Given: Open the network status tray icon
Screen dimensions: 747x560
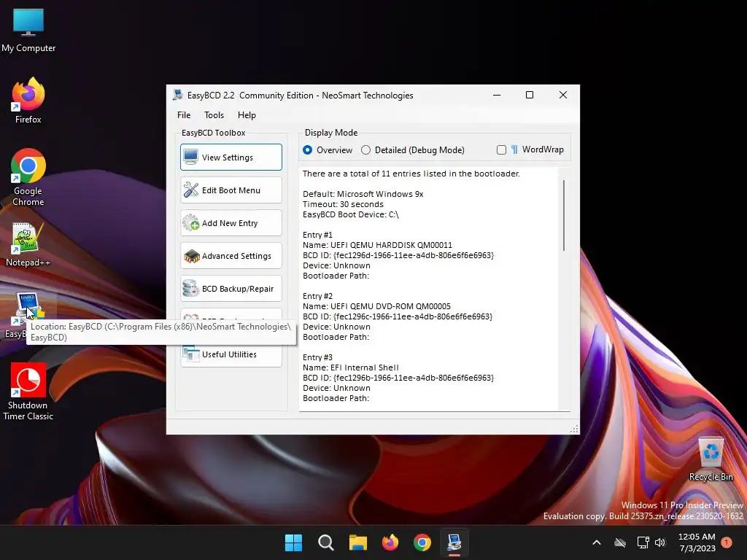Looking at the screenshot, I should (x=643, y=542).
